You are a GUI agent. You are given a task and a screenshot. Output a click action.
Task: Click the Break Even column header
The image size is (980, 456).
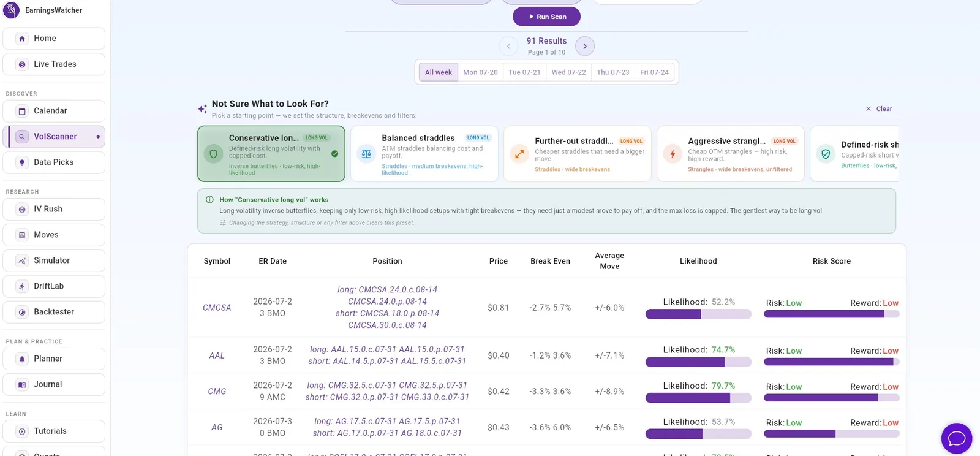tap(550, 261)
